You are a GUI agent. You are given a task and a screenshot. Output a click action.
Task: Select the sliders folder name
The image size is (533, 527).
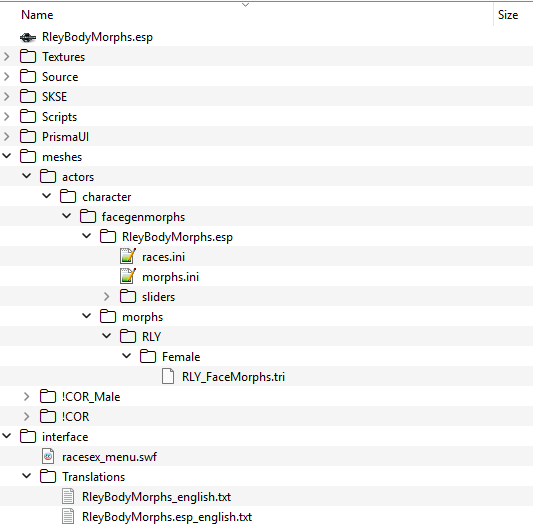[x=158, y=297]
